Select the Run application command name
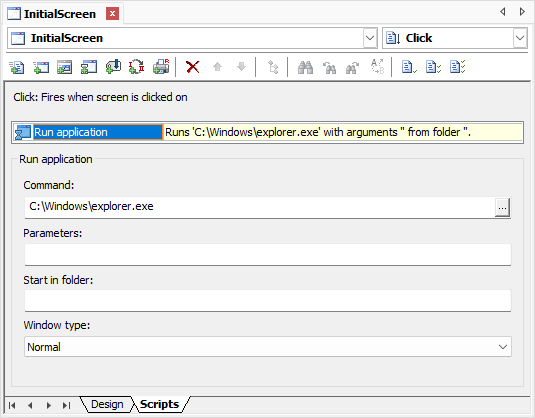The image size is (535, 418). click(98, 132)
